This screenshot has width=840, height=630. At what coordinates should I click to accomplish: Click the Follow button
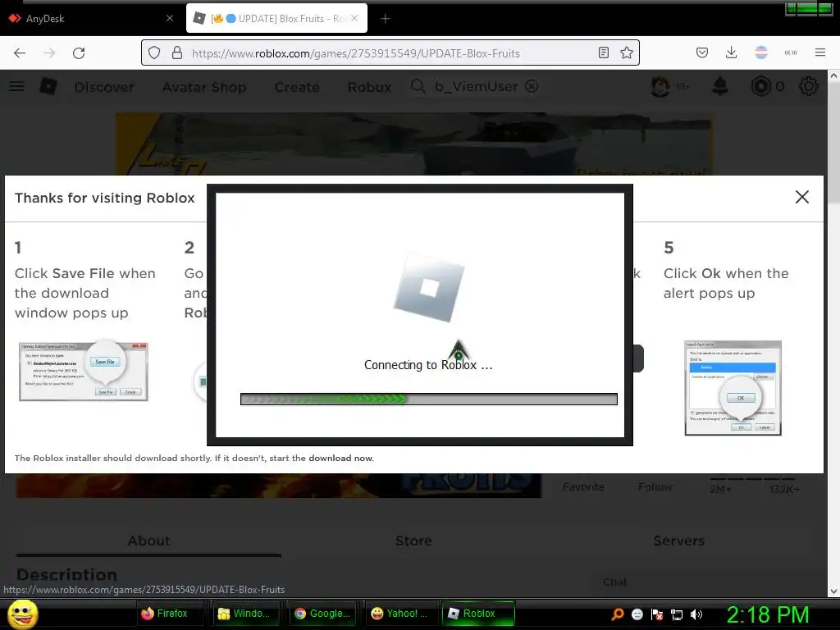point(655,487)
